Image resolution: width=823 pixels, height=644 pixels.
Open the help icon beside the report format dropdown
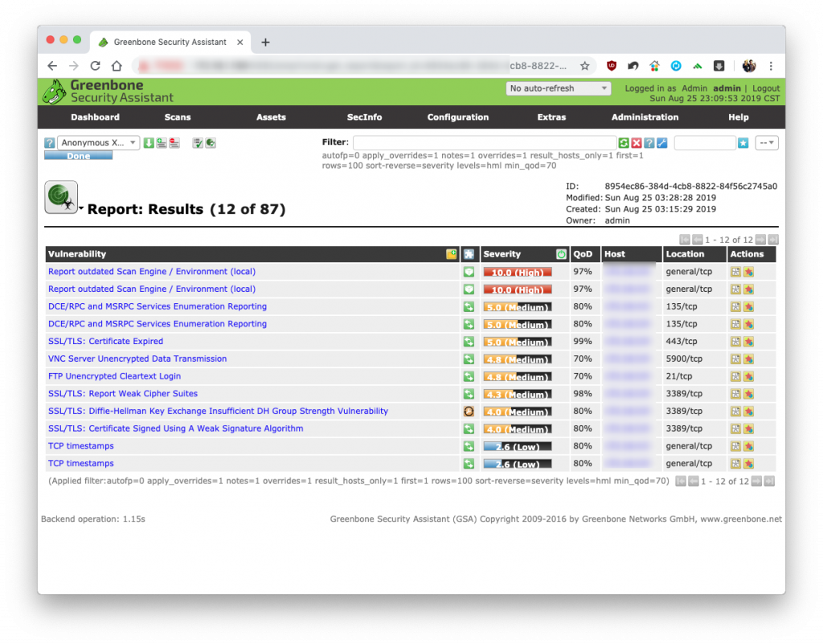[x=49, y=143]
